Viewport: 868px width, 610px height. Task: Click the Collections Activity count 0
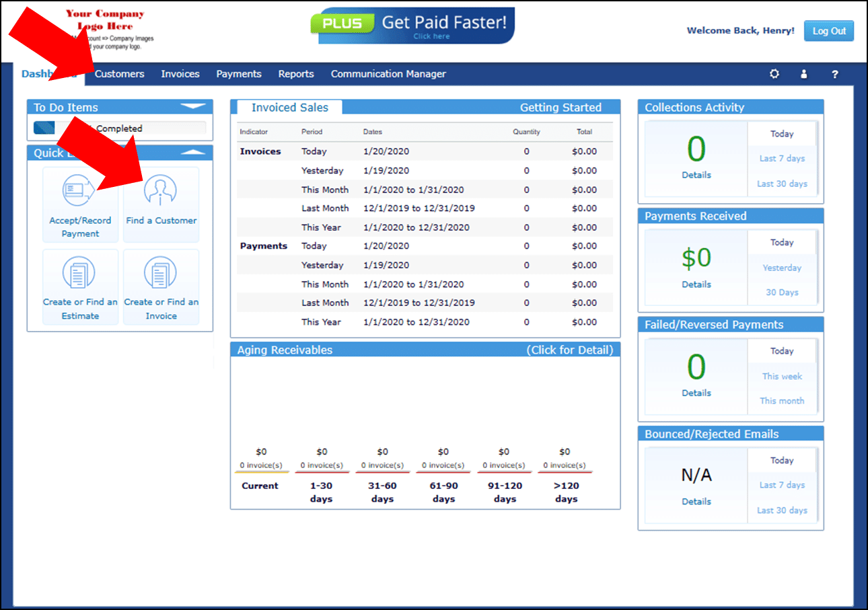[x=696, y=149]
